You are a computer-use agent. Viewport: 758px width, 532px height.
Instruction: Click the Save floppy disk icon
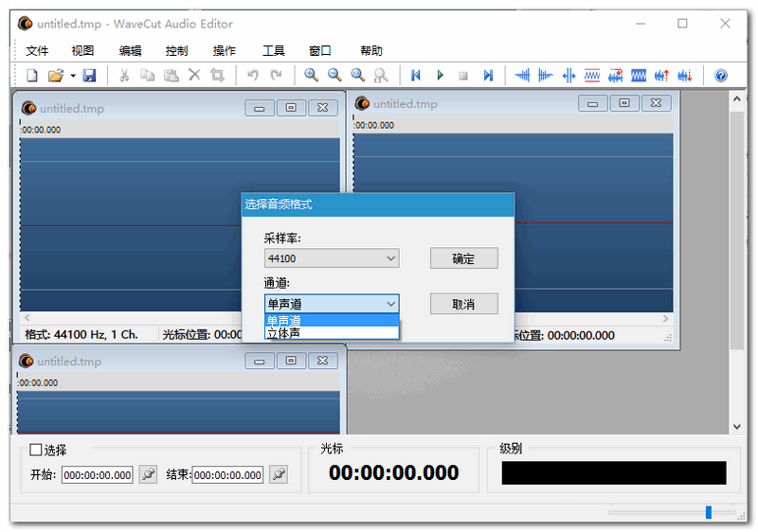[89, 75]
